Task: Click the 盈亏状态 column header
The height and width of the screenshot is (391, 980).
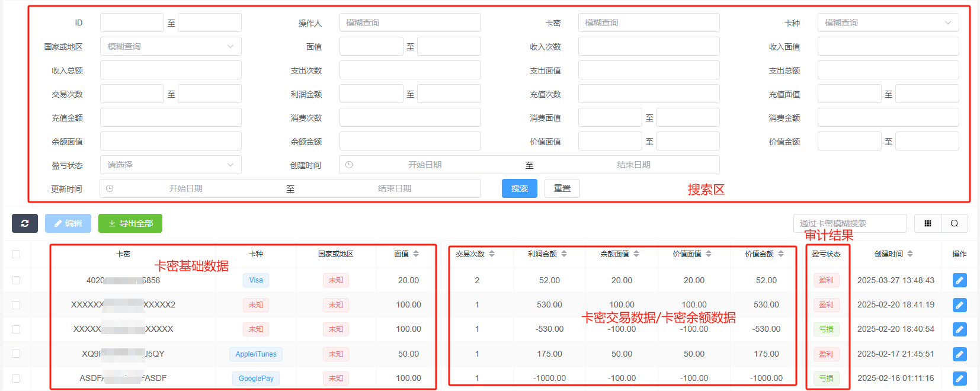Action: [x=826, y=254]
